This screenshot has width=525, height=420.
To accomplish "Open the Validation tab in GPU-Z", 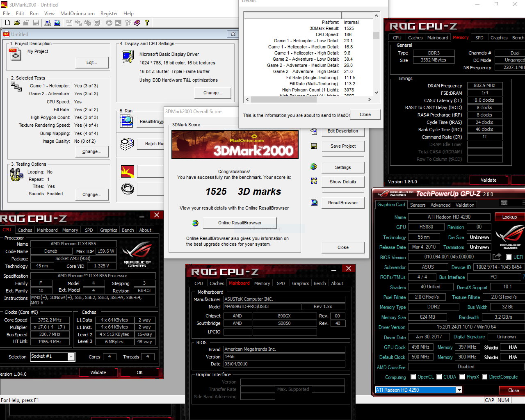I will (x=465, y=205).
